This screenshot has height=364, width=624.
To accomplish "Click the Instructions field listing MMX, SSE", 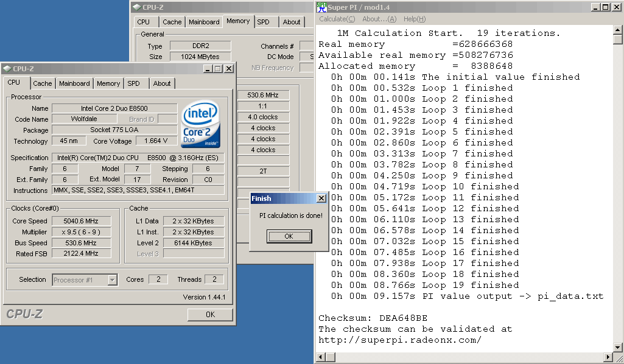I will 138,190.
